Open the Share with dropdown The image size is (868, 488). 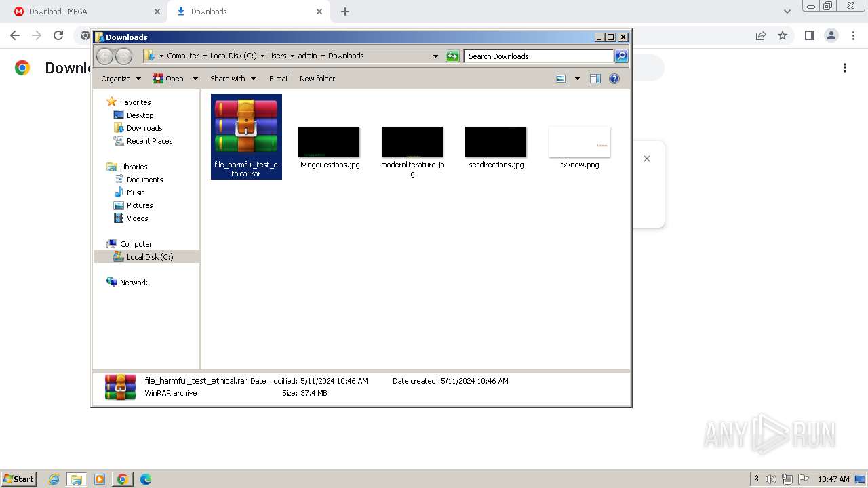tap(233, 79)
